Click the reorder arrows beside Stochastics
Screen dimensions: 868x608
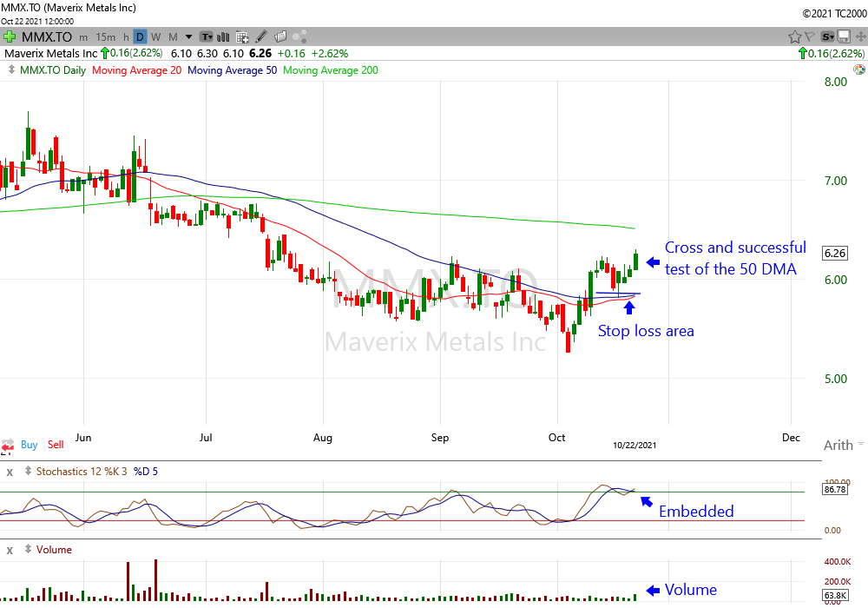click(28, 472)
